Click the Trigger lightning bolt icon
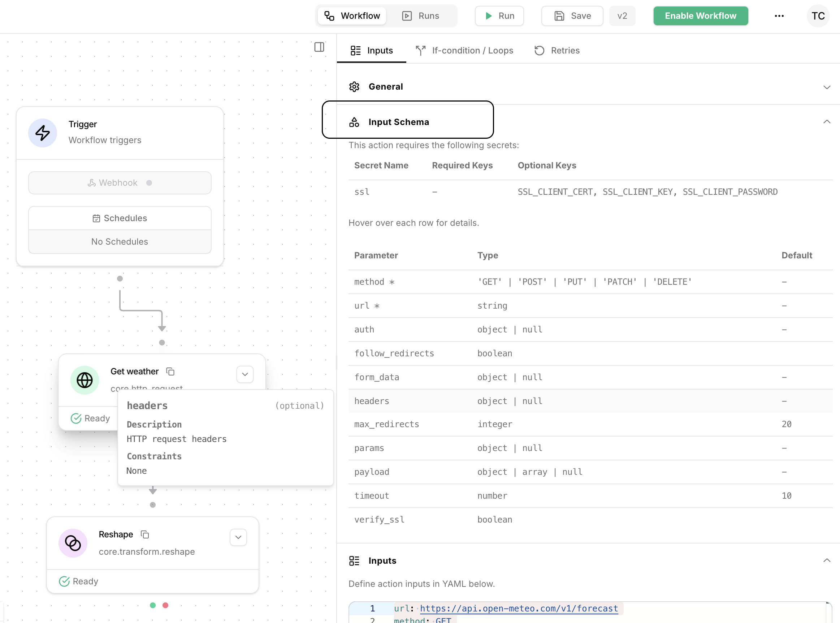 click(43, 133)
